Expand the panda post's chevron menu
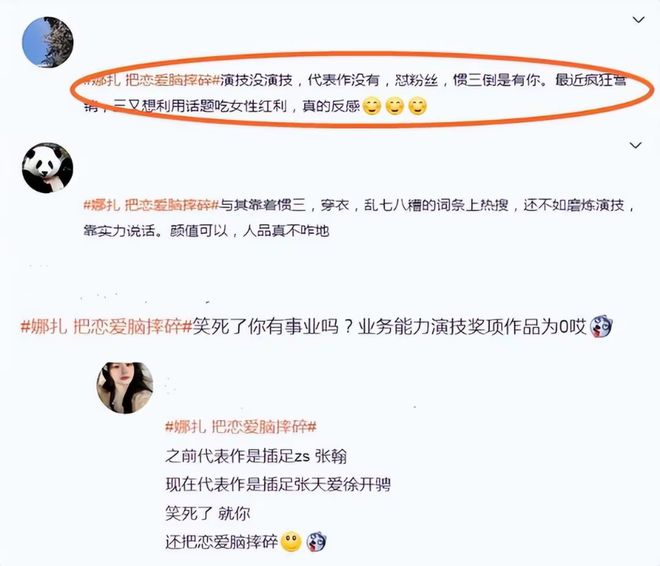The height and width of the screenshot is (566, 660). (635, 145)
